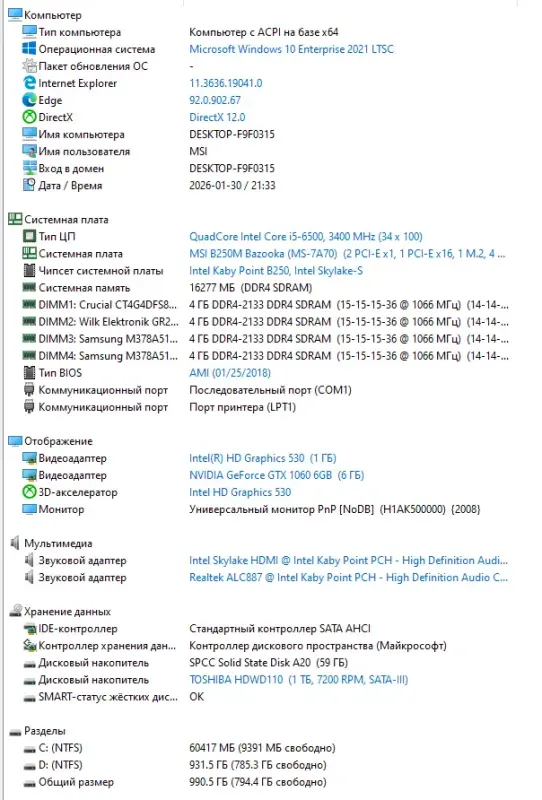Select the Контроллер хранения данных row label
The height and width of the screenshot is (800, 542).
(x=107, y=645)
